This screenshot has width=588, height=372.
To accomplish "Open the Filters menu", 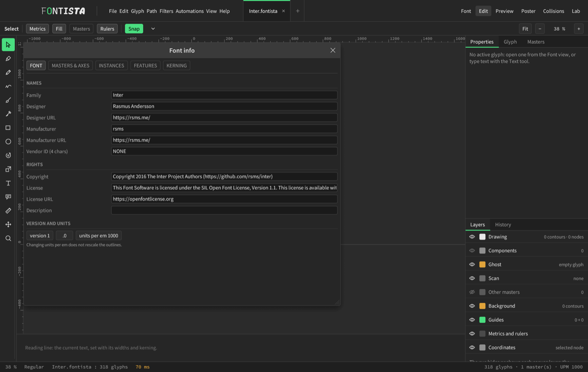I will (166, 11).
